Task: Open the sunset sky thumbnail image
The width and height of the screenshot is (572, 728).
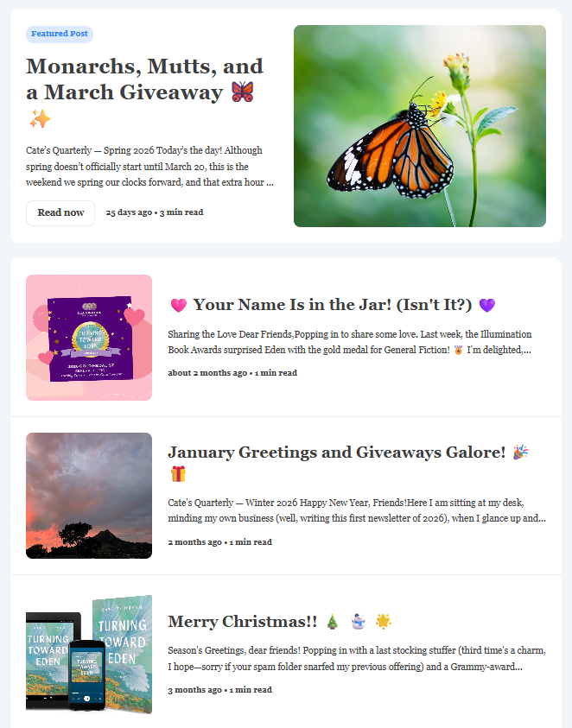Action: coord(89,496)
